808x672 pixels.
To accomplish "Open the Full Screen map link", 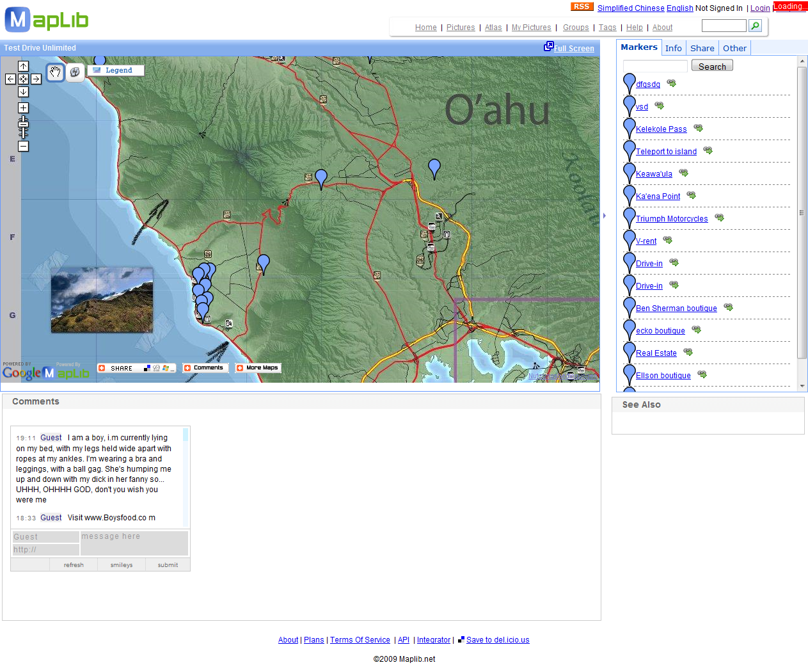I will [x=573, y=49].
